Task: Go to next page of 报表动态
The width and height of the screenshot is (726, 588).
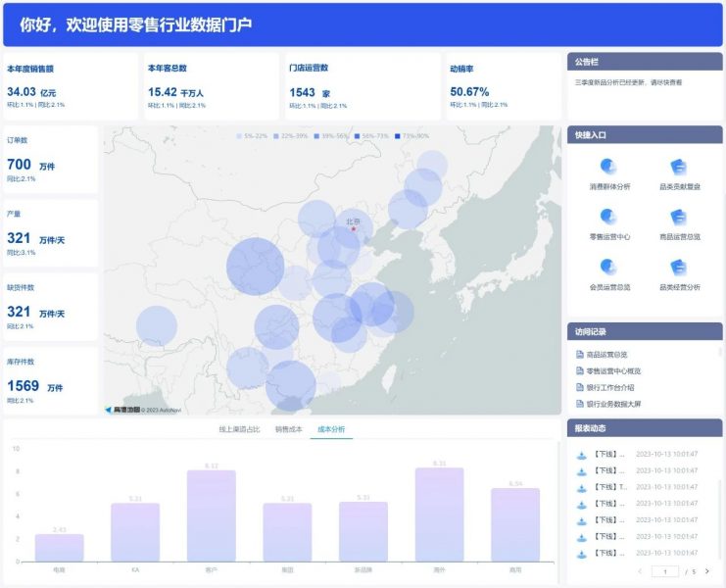Action: click(707, 571)
